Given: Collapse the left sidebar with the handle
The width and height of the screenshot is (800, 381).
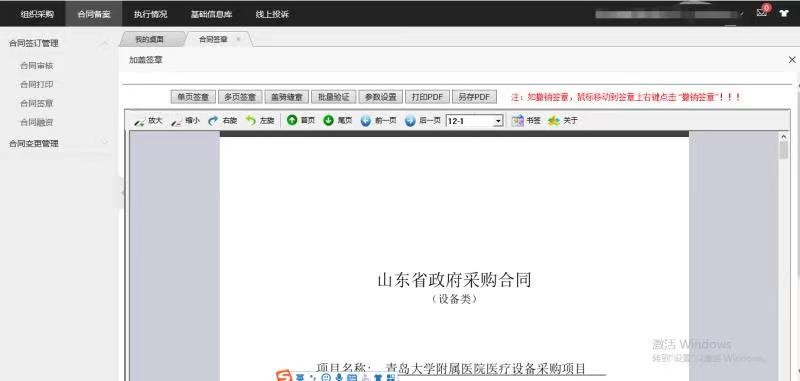Looking at the screenshot, I should tap(122, 193).
